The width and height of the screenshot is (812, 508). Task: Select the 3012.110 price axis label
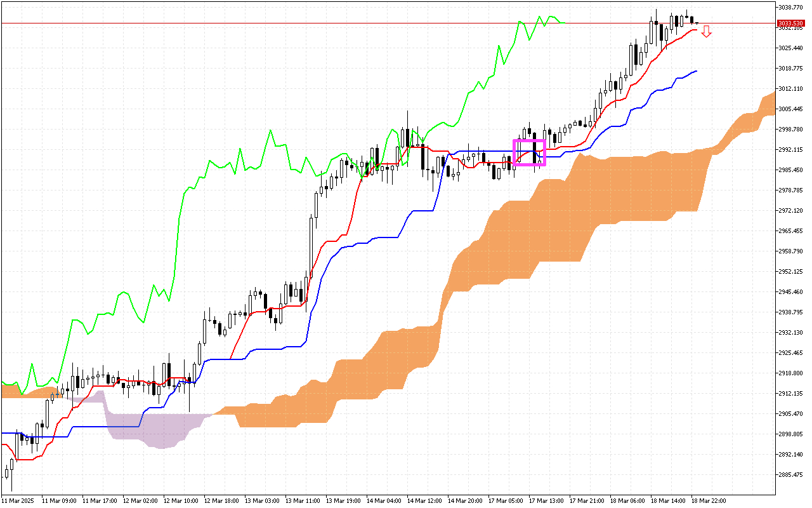[790, 89]
